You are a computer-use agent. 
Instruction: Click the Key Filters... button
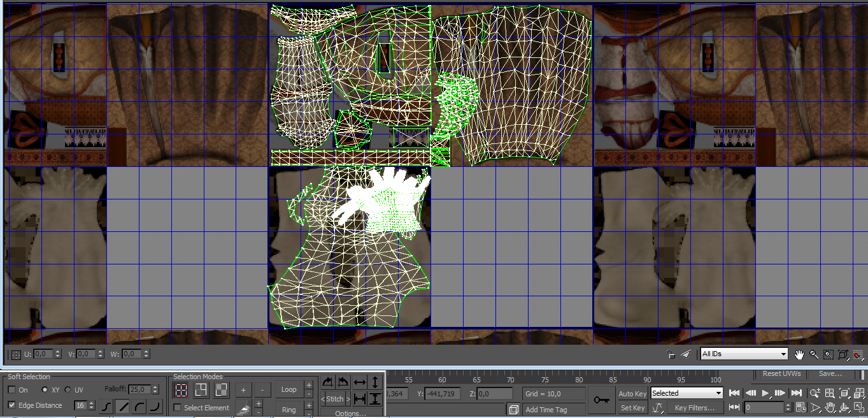[x=694, y=408]
